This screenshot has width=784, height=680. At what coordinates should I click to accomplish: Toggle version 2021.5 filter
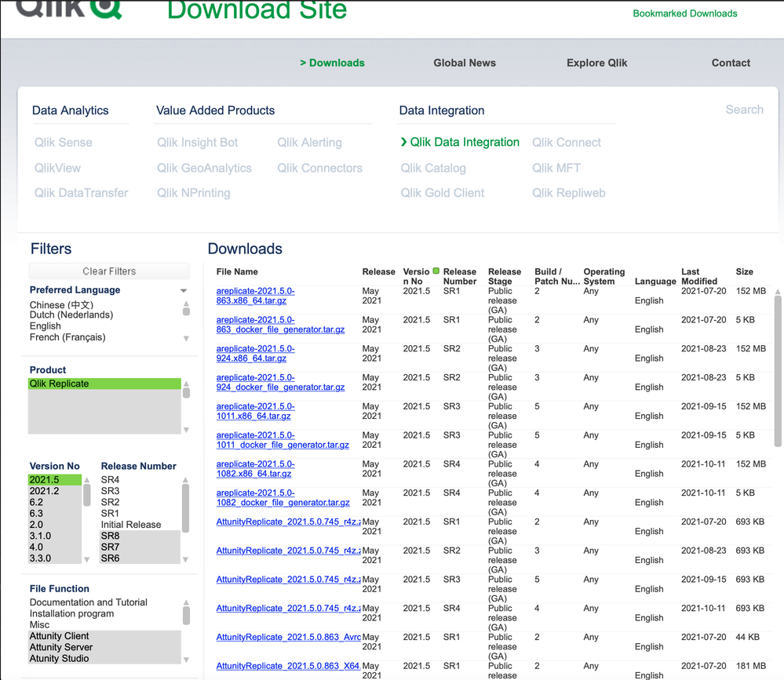(54, 480)
